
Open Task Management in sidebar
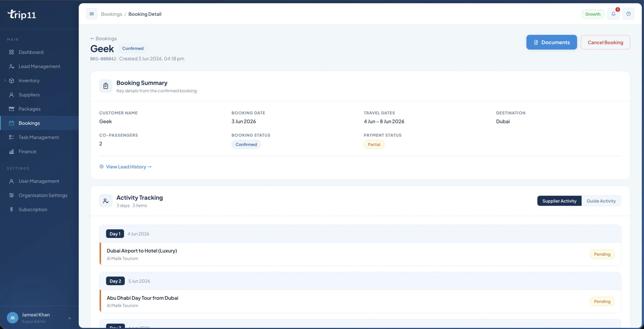tap(39, 137)
